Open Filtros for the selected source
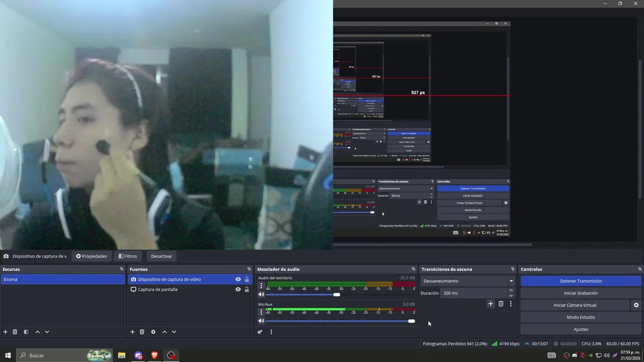The height and width of the screenshot is (362, 644). tap(128, 256)
